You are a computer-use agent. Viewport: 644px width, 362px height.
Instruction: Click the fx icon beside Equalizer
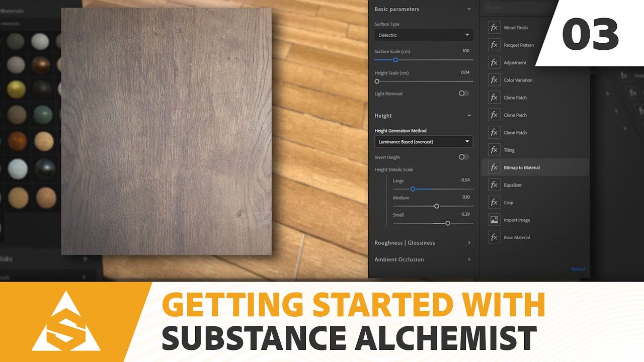(494, 185)
